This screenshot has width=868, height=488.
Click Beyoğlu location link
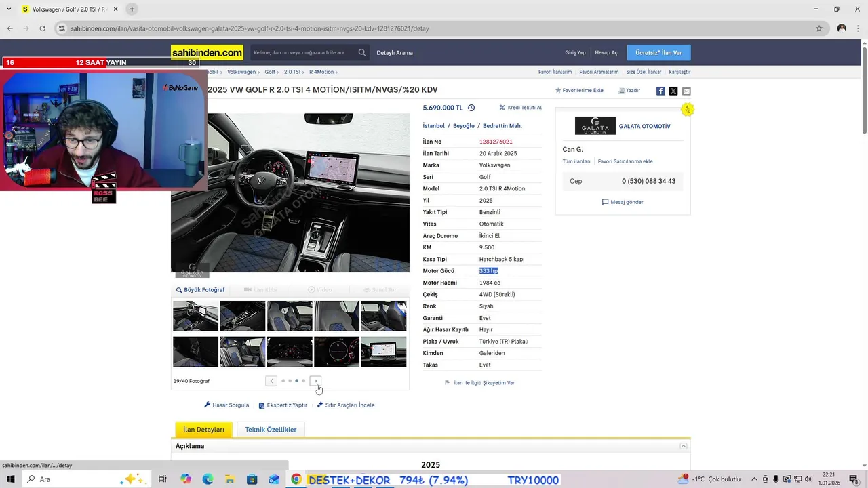click(x=464, y=126)
